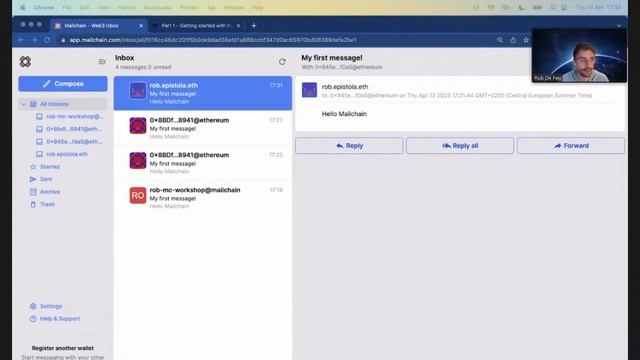Go forward in browser
Viewport: 640px width, 360px height.
pyautogui.click(x=34, y=40)
